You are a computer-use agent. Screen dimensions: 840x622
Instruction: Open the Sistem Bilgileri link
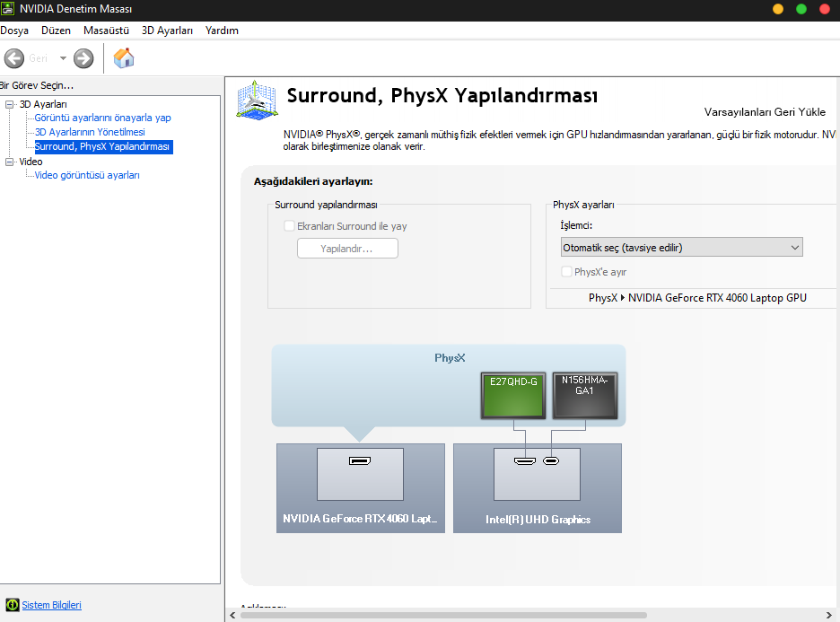coord(51,605)
